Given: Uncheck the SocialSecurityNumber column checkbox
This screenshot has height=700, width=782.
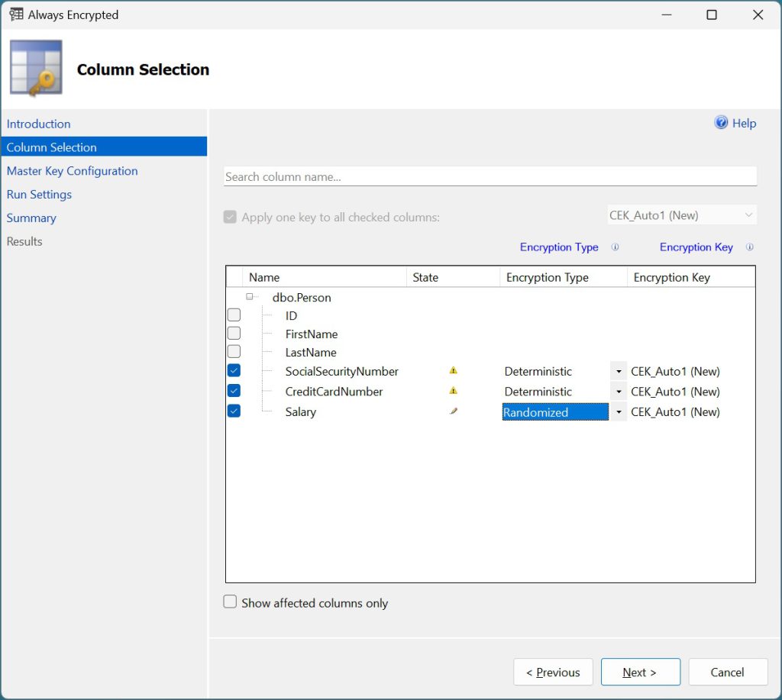Looking at the screenshot, I should pyautogui.click(x=234, y=371).
